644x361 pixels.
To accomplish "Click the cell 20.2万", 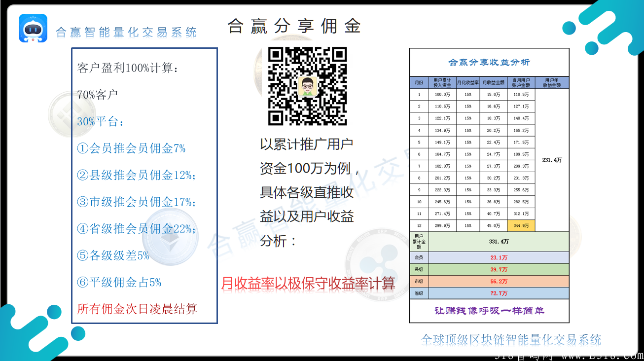I will tap(494, 131).
